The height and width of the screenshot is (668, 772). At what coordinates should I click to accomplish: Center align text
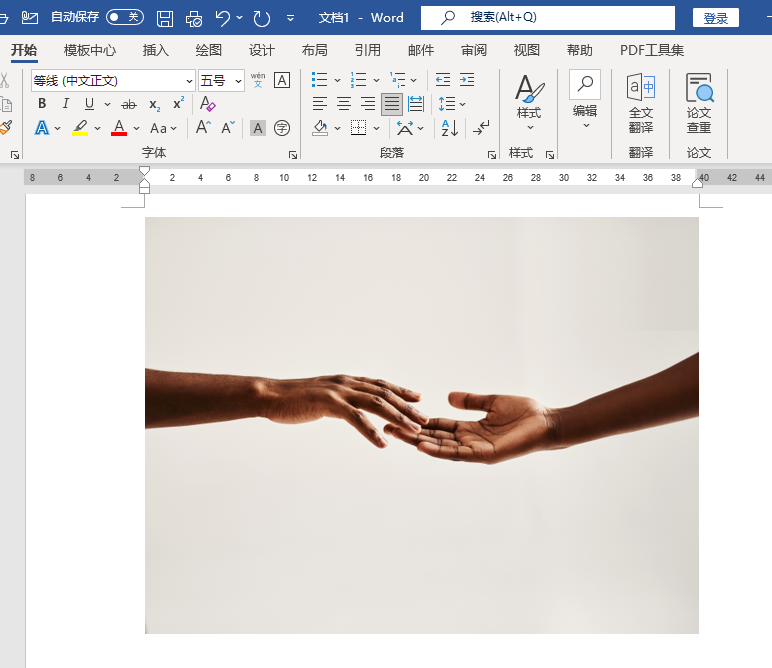click(344, 104)
